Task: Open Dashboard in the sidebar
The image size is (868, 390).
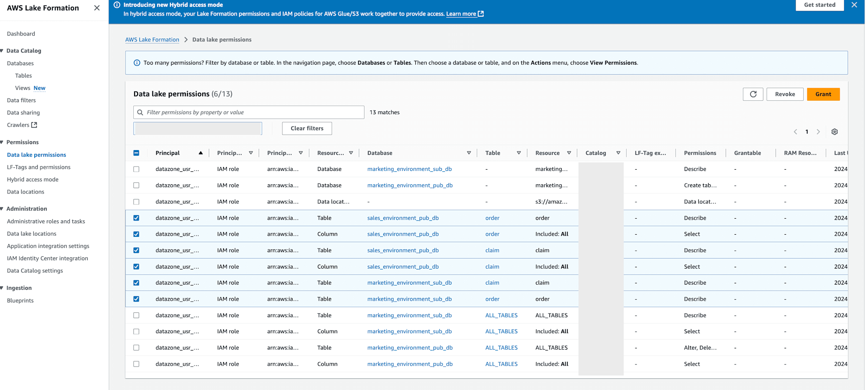Action: click(21, 34)
